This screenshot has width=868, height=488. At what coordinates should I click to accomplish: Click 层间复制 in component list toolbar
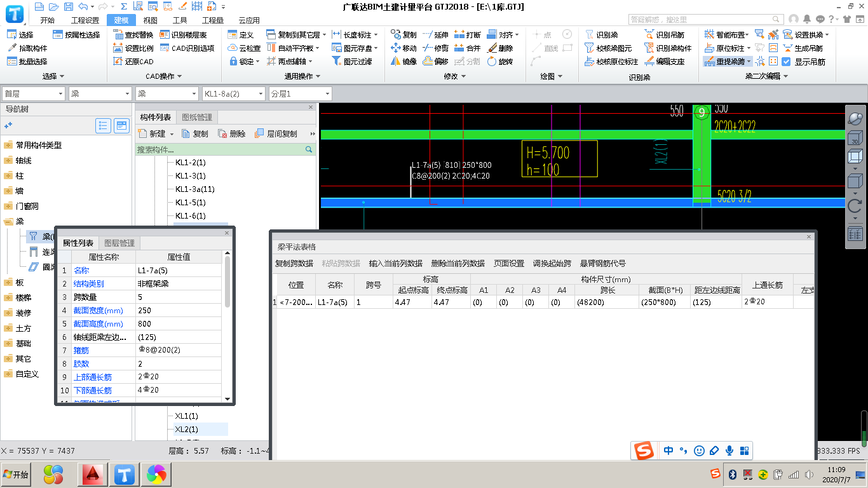pos(276,133)
